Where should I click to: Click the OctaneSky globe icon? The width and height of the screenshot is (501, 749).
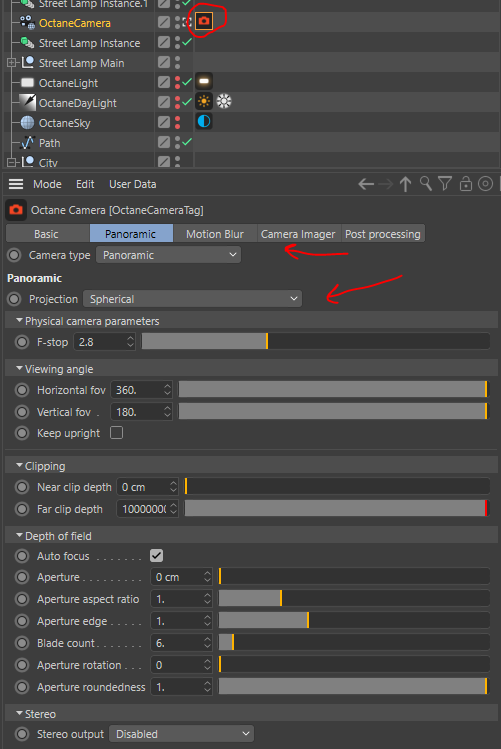[x=27, y=123]
